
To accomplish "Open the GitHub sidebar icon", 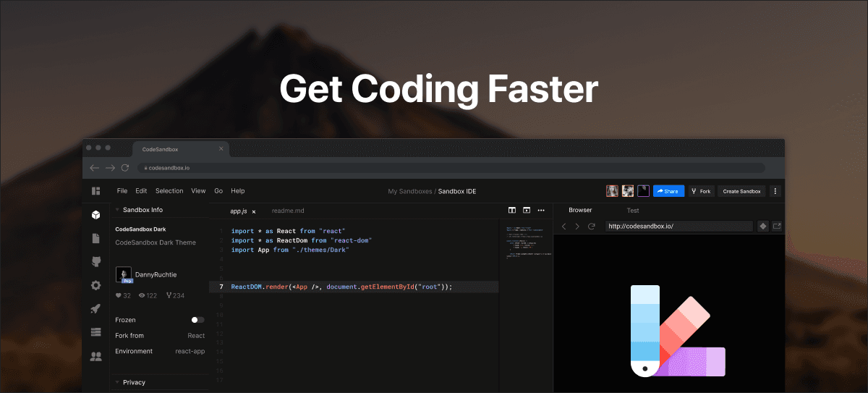I will [95, 261].
